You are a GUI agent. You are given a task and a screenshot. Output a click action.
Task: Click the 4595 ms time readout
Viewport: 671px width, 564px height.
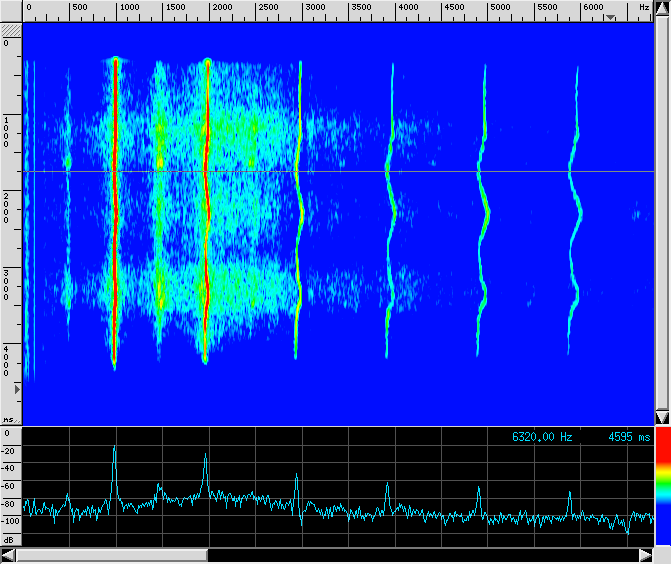pos(628,437)
